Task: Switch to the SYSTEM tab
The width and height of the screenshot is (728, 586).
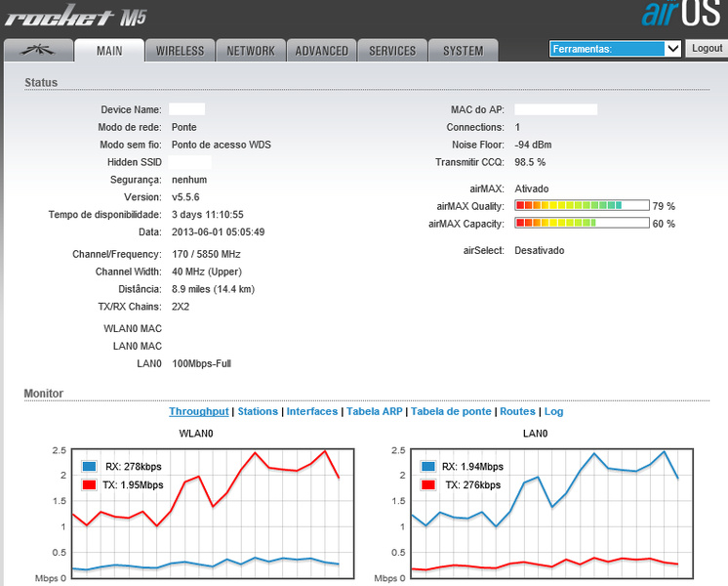Action: click(463, 50)
